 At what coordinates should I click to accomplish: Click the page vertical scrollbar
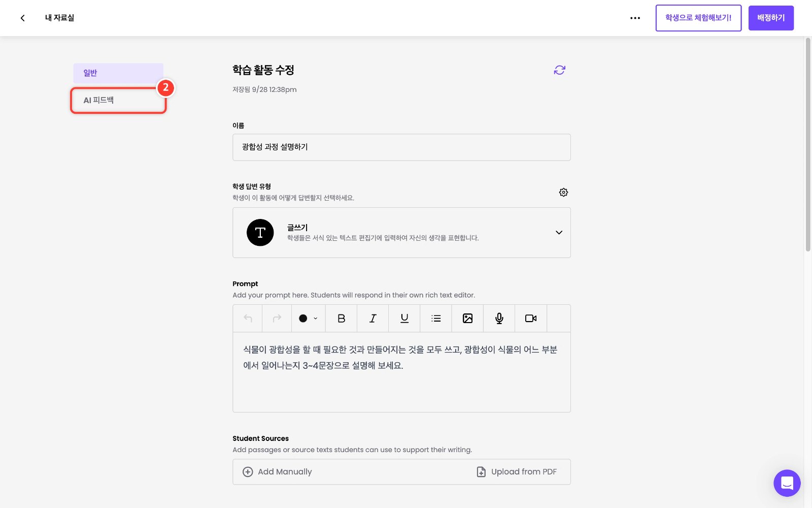click(808, 144)
